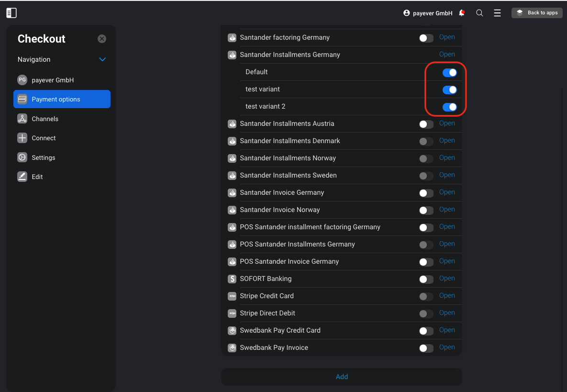Open POS Santander Installments Germany link
This screenshot has height=392, width=567.
[447, 244]
